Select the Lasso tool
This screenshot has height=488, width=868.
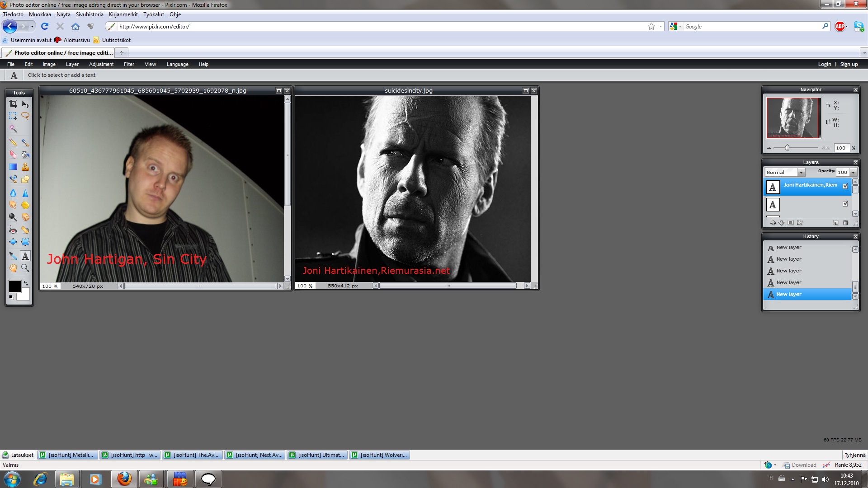click(25, 116)
